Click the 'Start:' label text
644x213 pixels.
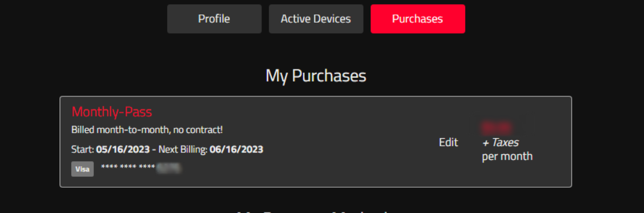click(82, 150)
